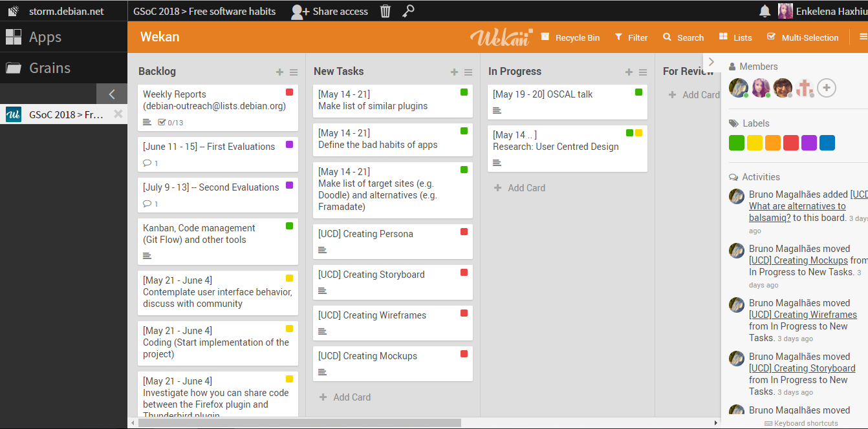Open the member avatar with glasses
868x429 pixels.
point(783,88)
